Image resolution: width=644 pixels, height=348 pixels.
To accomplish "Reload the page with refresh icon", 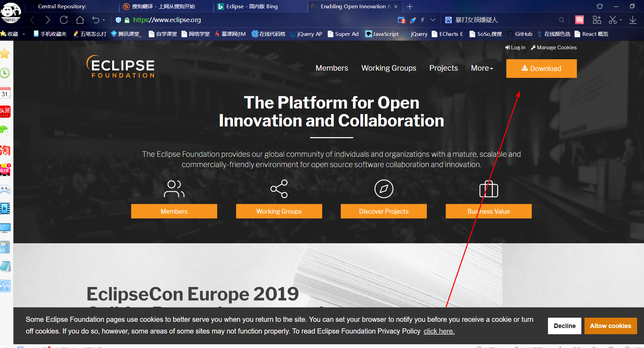I will [64, 20].
